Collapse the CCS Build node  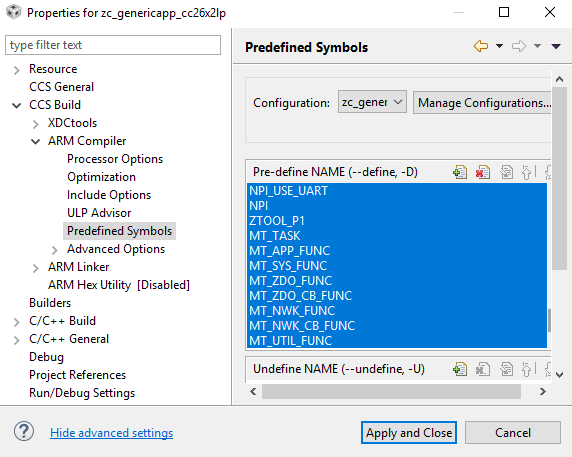click(16, 106)
